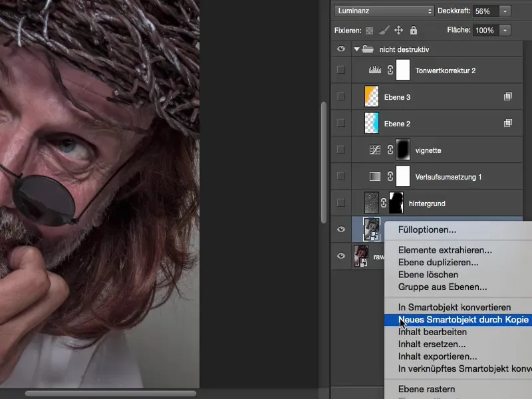532x399 pixels.
Task: Click the hintergrund layer mask thumbnail
Action: tap(396, 203)
